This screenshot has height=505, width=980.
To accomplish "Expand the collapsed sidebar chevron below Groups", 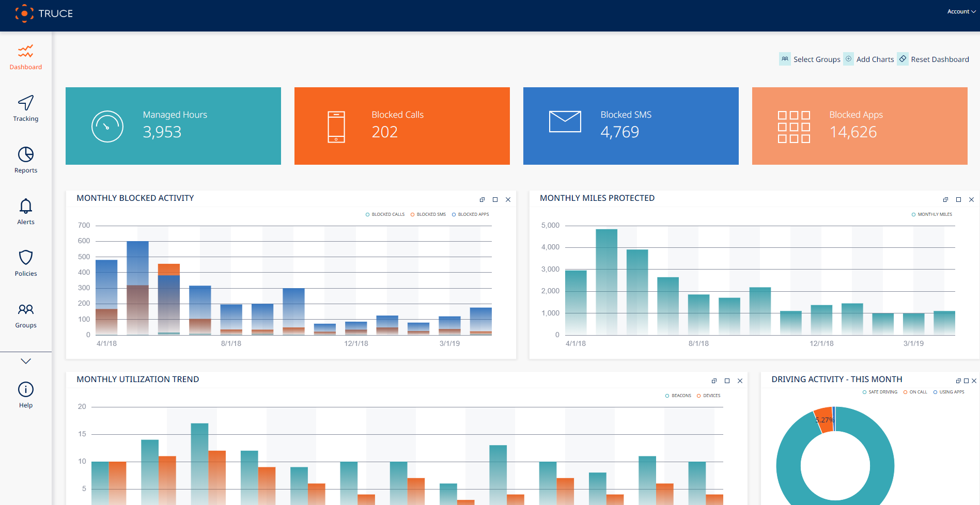I will pos(25,360).
